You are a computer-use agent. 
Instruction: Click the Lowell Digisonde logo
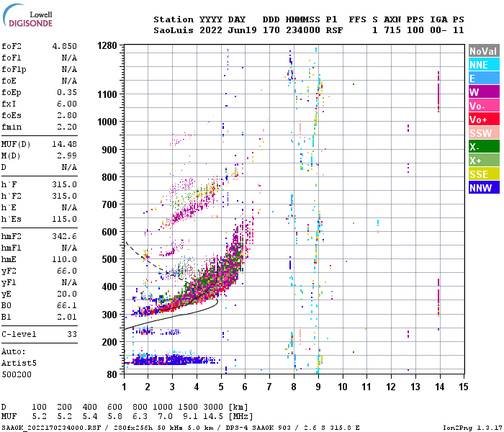[27, 15]
